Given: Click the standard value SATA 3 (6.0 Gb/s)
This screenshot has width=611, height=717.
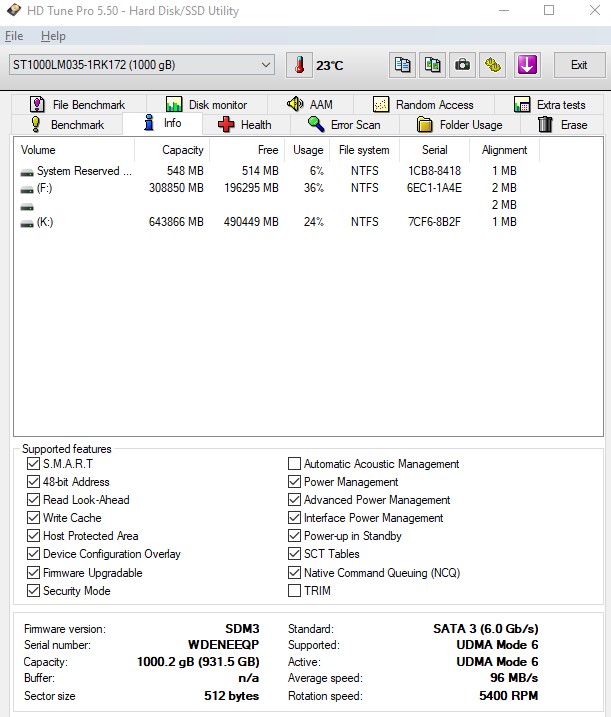Looking at the screenshot, I should (x=486, y=629).
